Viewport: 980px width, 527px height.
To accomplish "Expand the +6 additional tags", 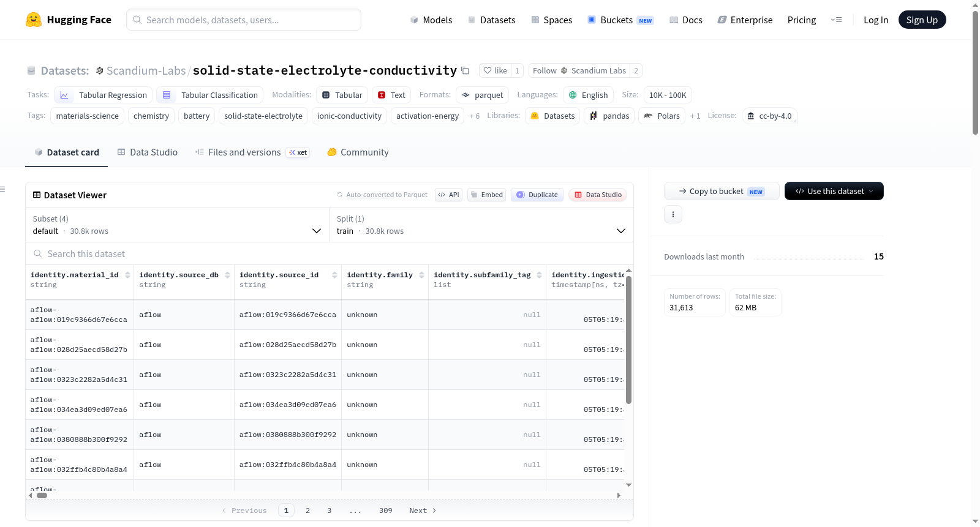I will (475, 116).
